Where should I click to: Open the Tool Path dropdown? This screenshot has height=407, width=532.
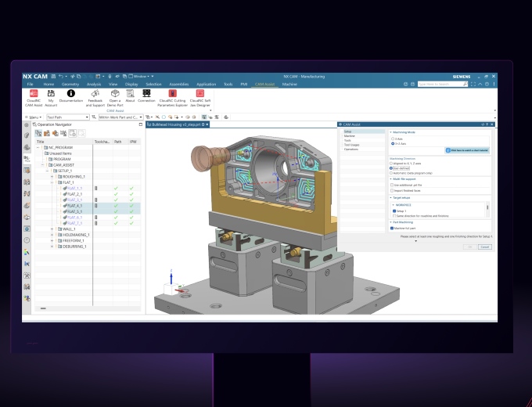pos(68,117)
